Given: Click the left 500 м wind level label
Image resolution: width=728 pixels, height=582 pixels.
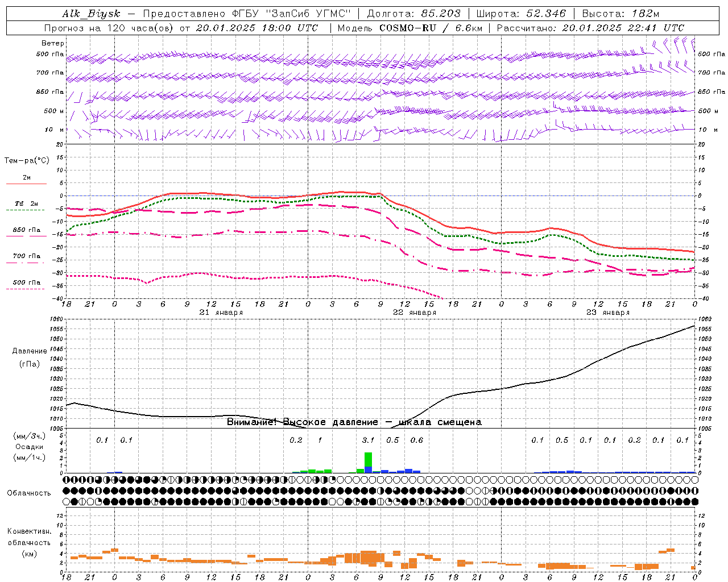Looking at the screenshot, I should 54,111.
